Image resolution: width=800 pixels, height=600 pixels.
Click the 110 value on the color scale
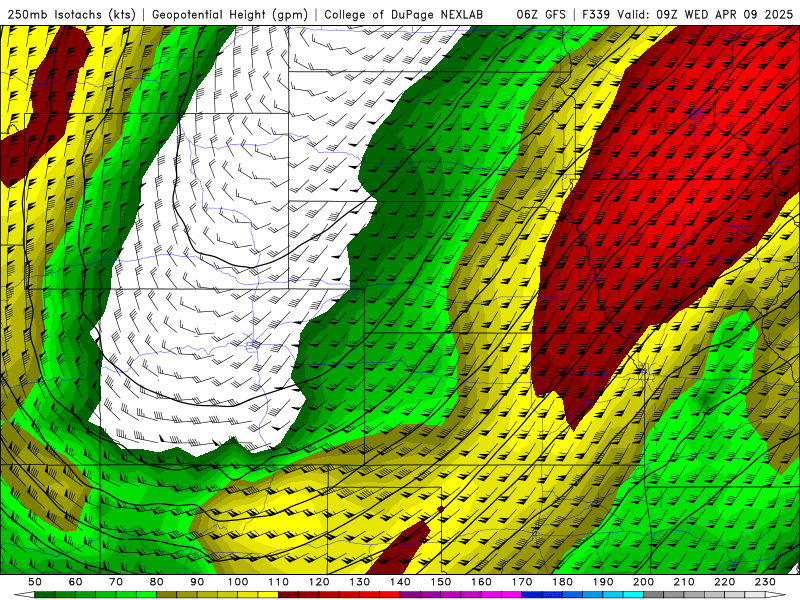(x=279, y=582)
